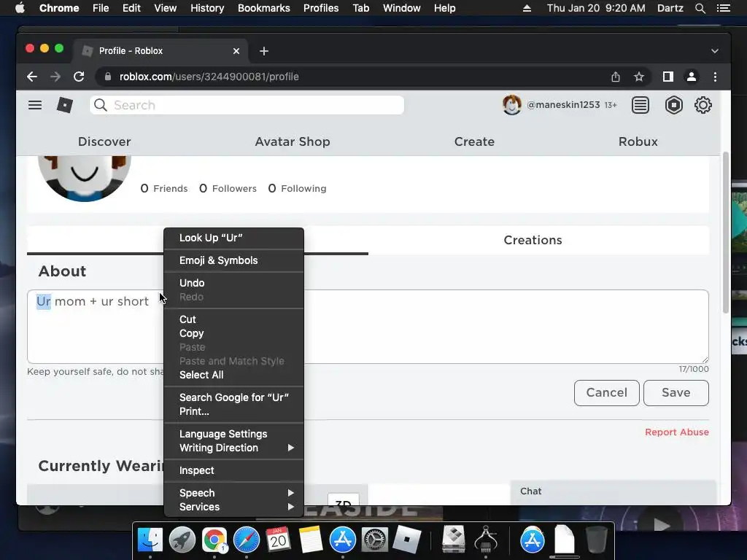
Task: Open the Apple menu
Action: [x=20, y=8]
